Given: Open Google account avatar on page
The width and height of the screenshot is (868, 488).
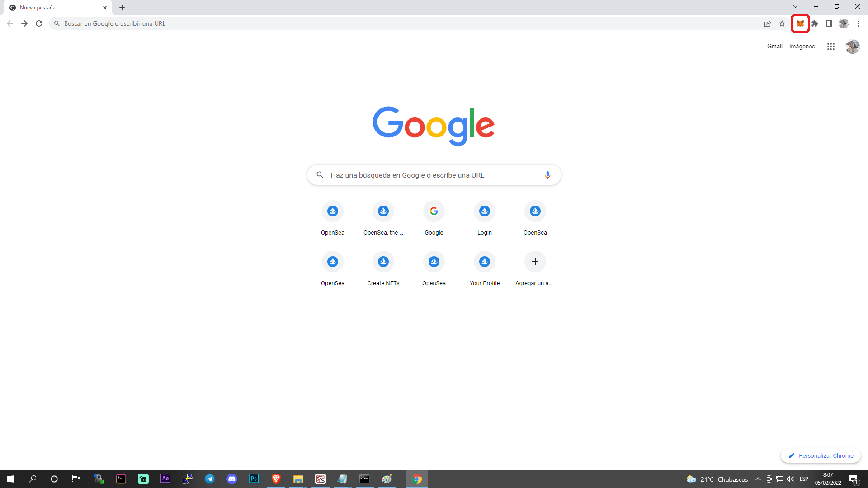Looking at the screenshot, I should click(x=853, y=47).
